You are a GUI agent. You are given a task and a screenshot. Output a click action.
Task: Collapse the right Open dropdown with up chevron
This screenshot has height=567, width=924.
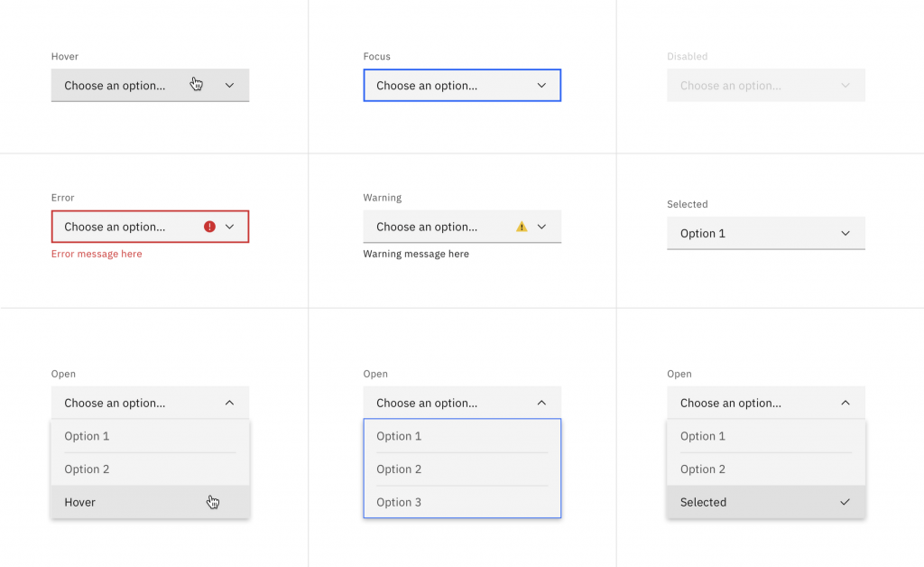pyautogui.click(x=845, y=403)
